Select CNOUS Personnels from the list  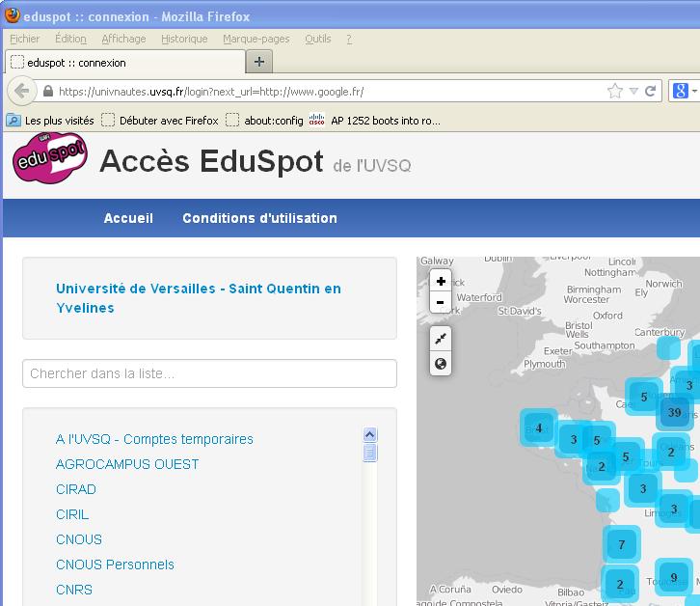click(115, 564)
